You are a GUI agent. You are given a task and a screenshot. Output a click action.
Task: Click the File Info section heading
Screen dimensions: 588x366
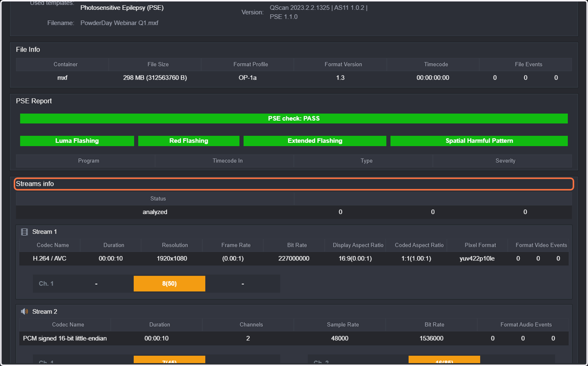coord(28,50)
